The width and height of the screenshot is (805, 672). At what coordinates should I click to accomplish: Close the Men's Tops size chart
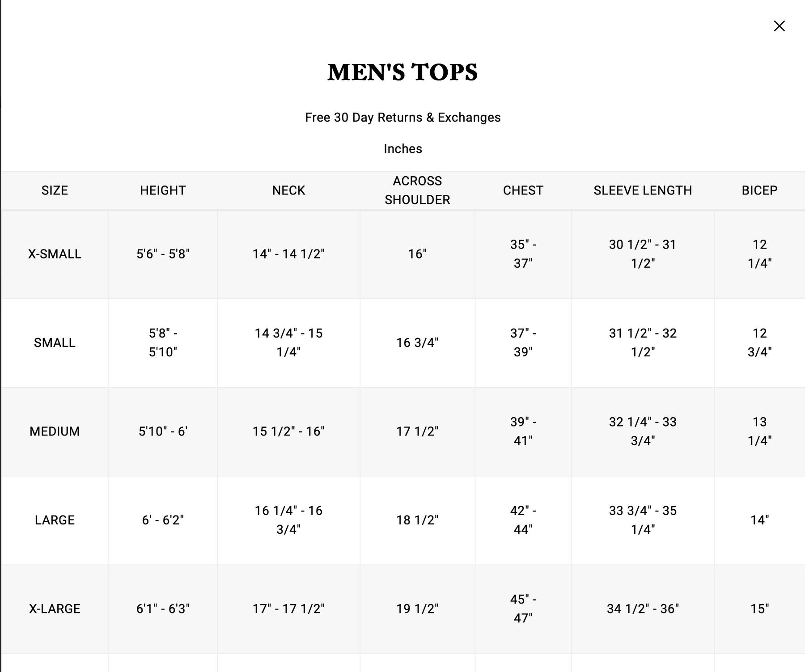coord(779,26)
